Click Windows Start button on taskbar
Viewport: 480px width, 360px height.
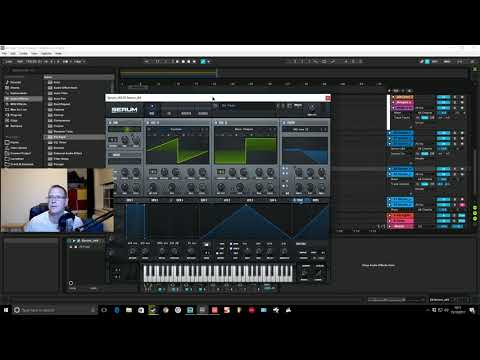pos(6,310)
